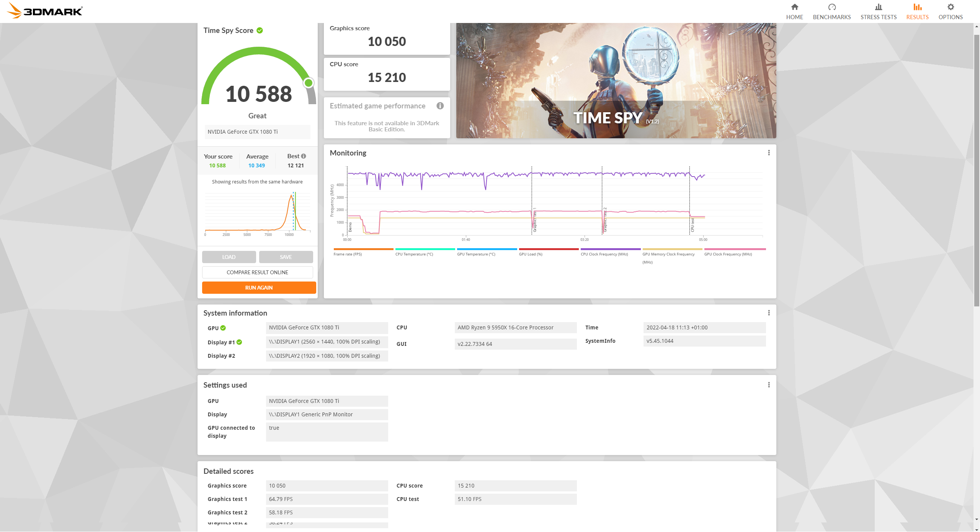Click the GPU verified checkmark icon

point(223,328)
